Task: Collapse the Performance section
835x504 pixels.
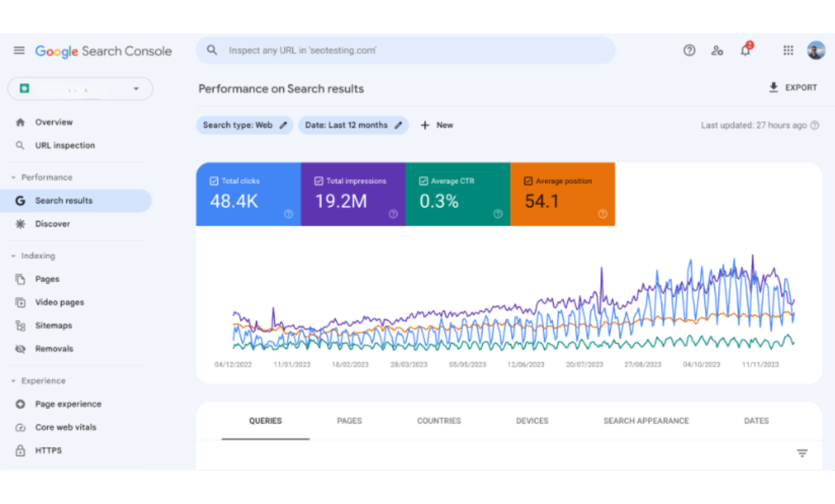Action: click(x=14, y=177)
